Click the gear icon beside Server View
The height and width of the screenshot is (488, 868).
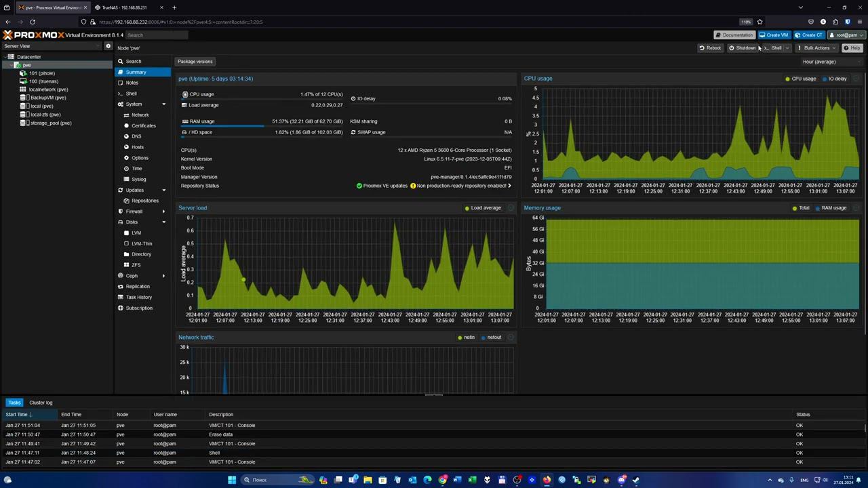(108, 46)
